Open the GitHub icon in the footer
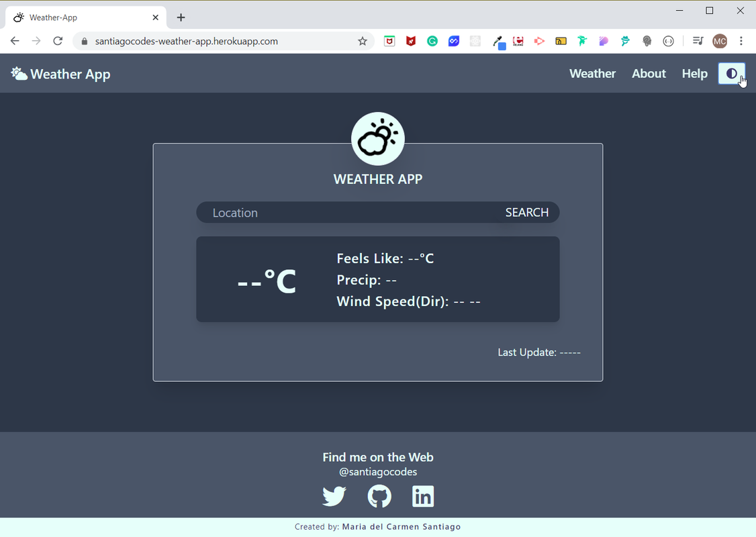The width and height of the screenshot is (756, 537). [379, 496]
